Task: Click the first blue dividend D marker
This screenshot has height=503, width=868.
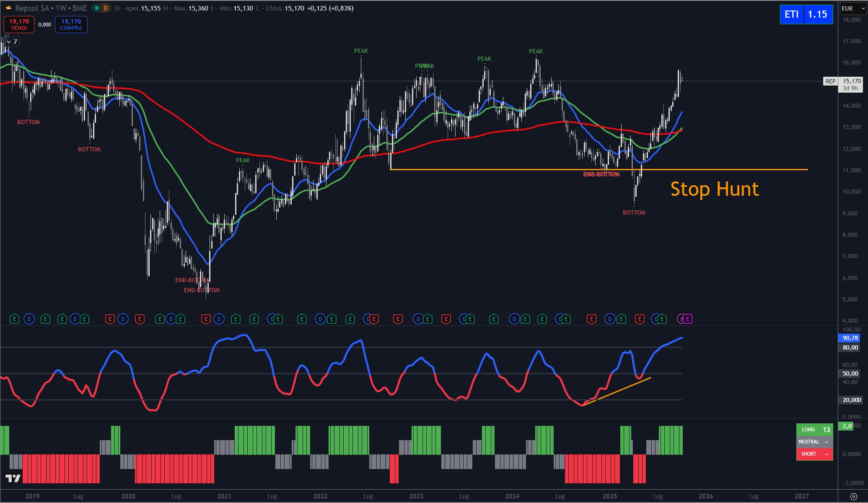Action: [x=29, y=319]
